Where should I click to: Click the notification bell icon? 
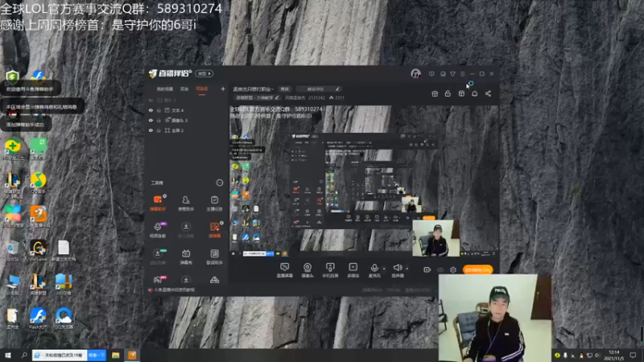click(474, 93)
